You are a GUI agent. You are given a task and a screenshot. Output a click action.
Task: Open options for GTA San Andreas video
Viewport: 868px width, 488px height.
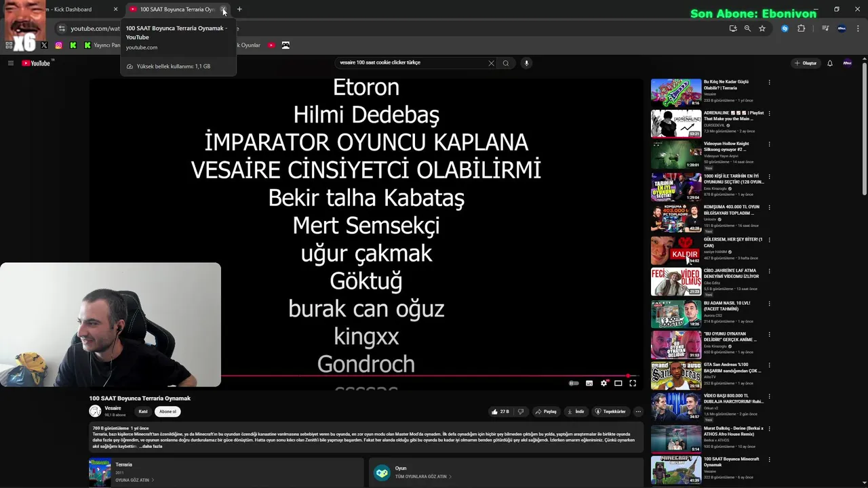click(x=769, y=365)
